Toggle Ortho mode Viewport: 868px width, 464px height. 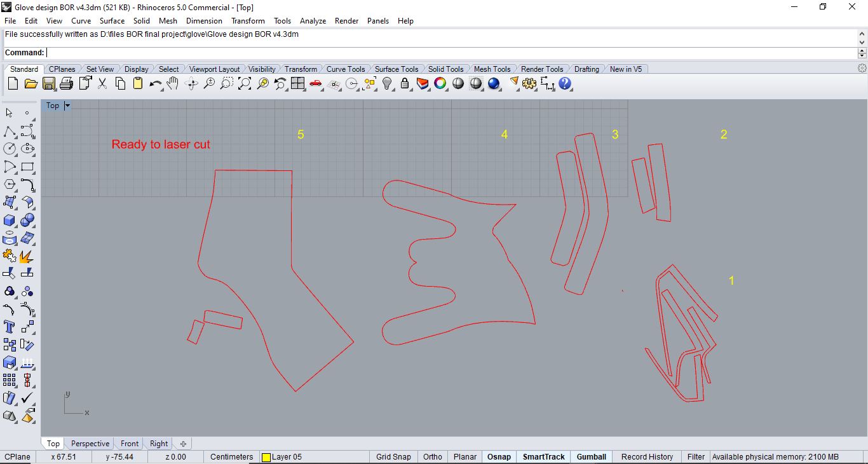pos(433,457)
